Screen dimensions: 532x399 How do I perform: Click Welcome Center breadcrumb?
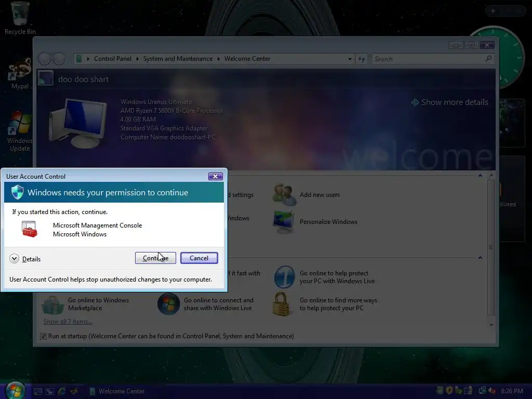coord(247,59)
